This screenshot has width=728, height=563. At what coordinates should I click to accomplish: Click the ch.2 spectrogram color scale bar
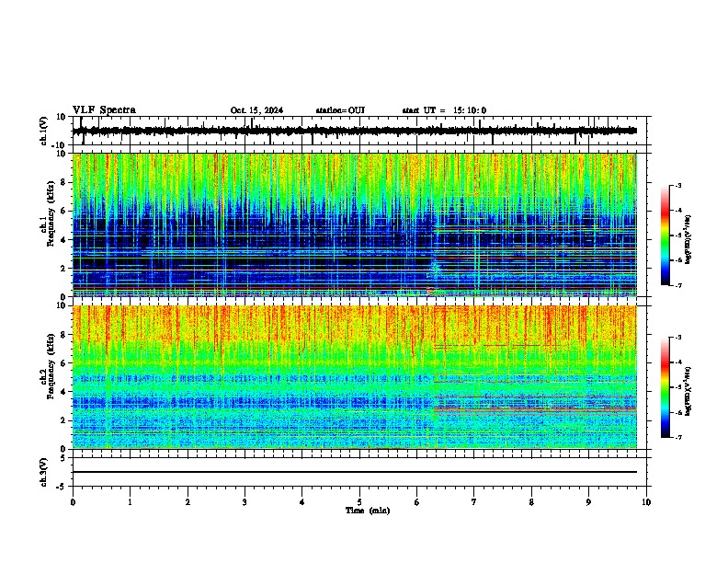coord(665,387)
